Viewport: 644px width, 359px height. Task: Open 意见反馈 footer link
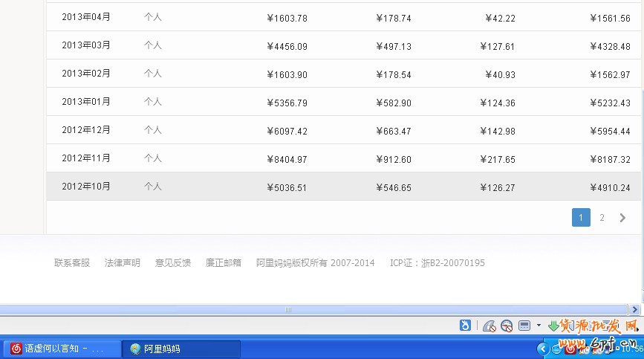(172, 263)
